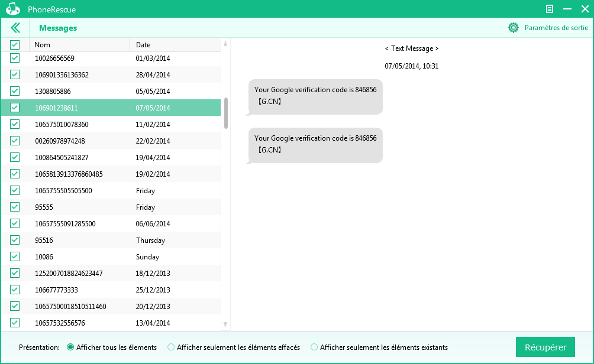The width and height of the screenshot is (594, 364).
Task: Select message row 10657500018510511460
Action: [x=111, y=307]
